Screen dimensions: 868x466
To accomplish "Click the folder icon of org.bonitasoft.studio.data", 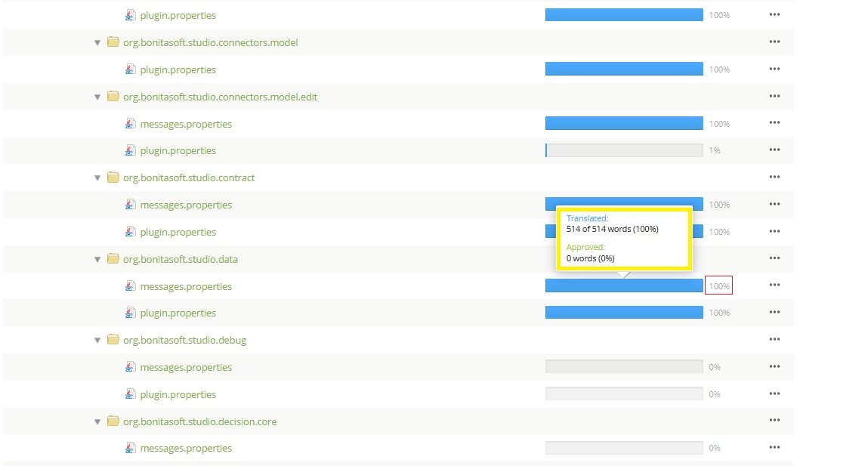I will click(x=113, y=258).
